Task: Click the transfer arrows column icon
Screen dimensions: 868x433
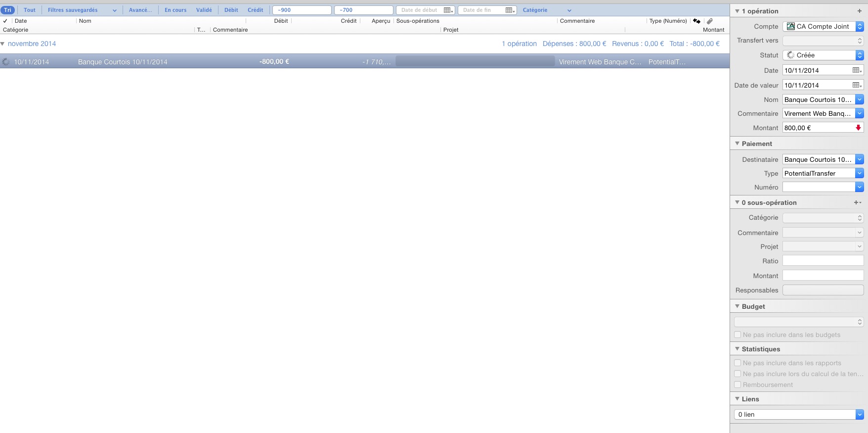Action: (x=696, y=21)
